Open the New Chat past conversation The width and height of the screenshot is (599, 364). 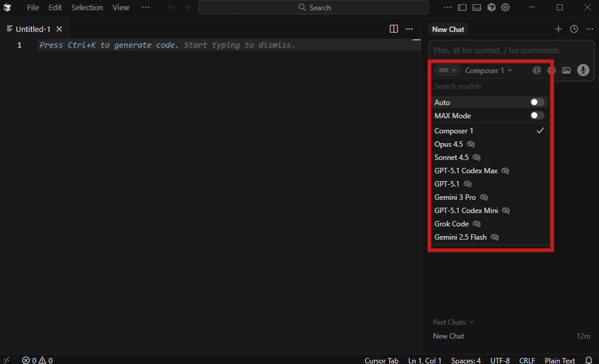(x=448, y=336)
